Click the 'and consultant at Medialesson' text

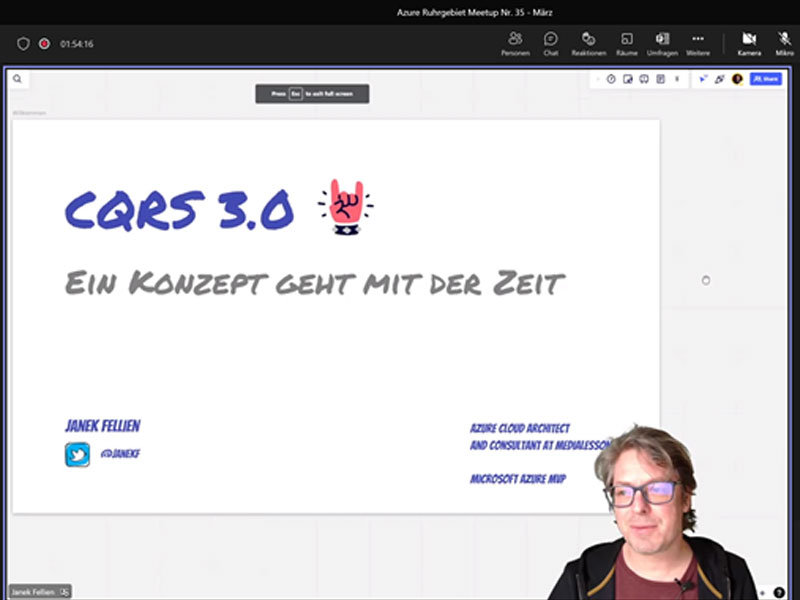pyautogui.click(x=540, y=445)
